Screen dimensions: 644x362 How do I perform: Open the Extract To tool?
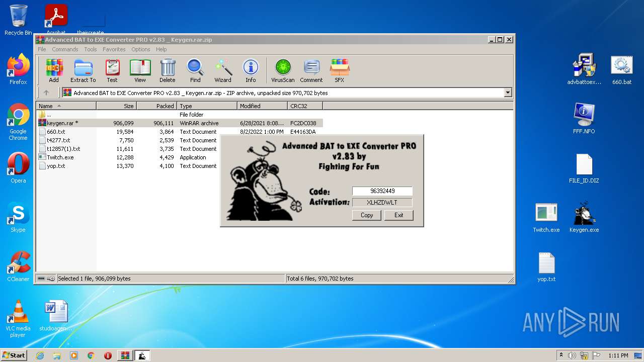(83, 70)
